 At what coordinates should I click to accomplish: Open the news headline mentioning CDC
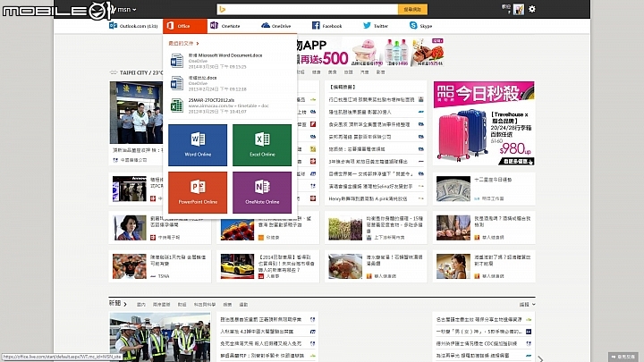tap(479, 343)
